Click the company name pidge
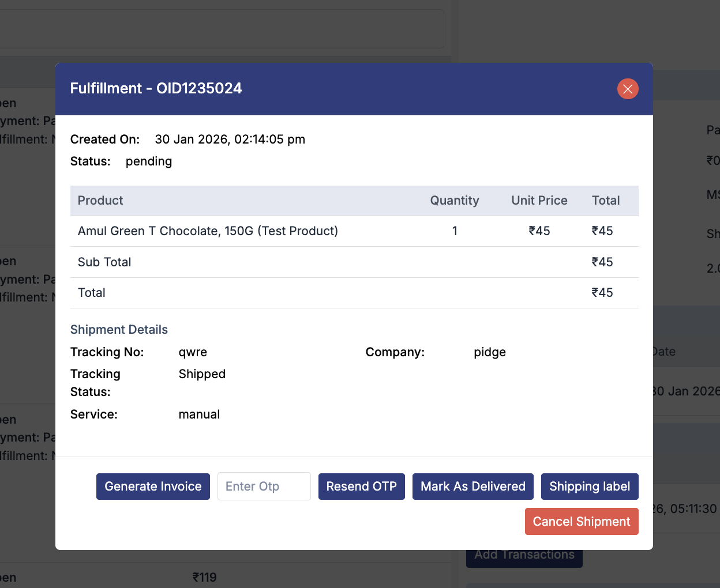720x588 pixels. coord(489,352)
